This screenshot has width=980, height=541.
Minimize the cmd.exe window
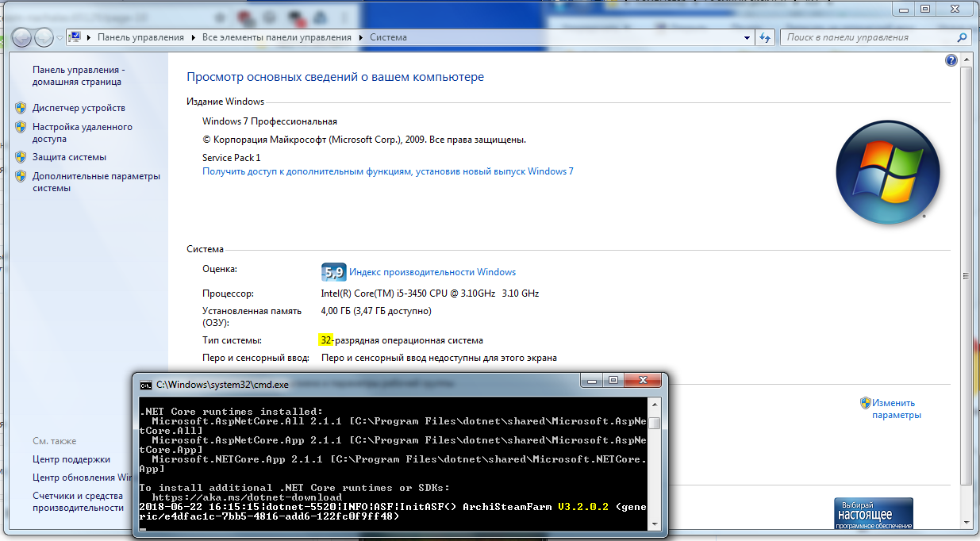coord(592,381)
